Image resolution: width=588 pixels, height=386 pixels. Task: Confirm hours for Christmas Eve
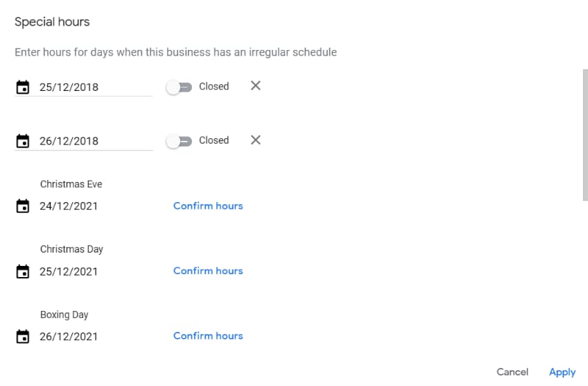pyautogui.click(x=208, y=205)
